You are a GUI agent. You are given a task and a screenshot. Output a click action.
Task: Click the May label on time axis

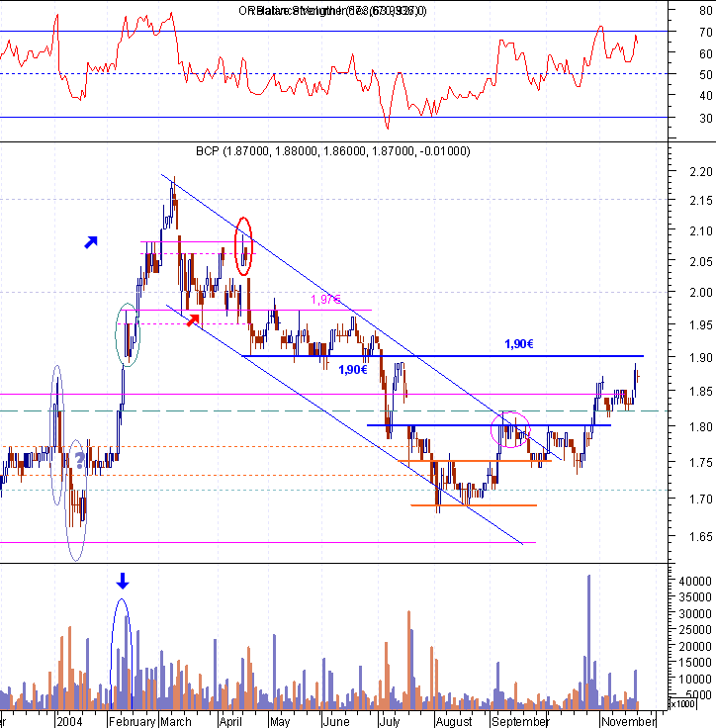click(280, 721)
